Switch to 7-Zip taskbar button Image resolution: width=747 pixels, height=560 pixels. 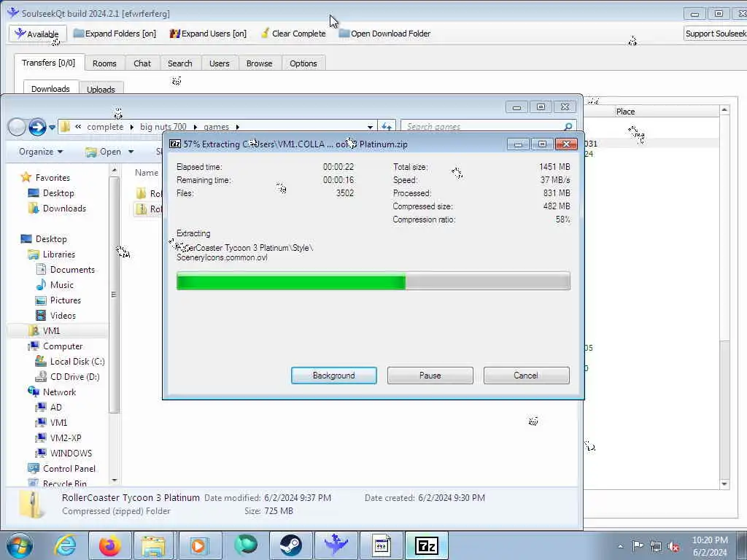[x=426, y=545]
